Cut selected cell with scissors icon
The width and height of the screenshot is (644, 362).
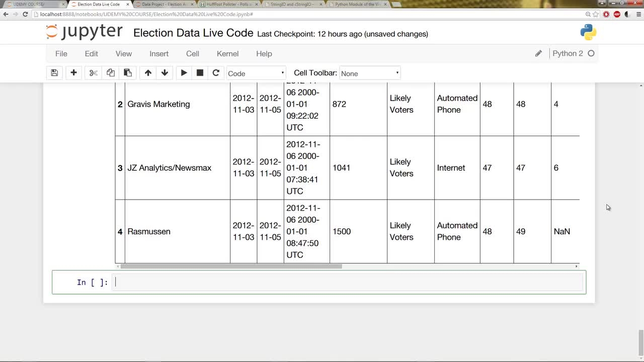click(93, 73)
